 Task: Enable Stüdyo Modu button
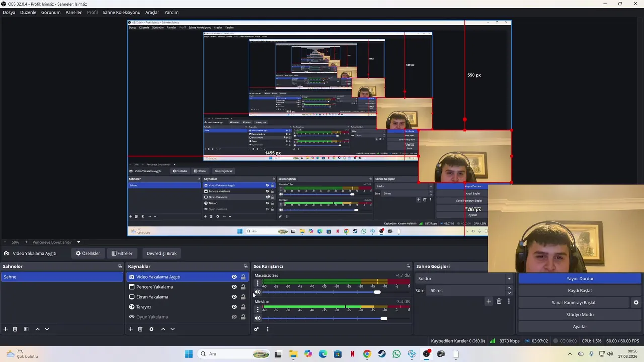tap(580, 314)
